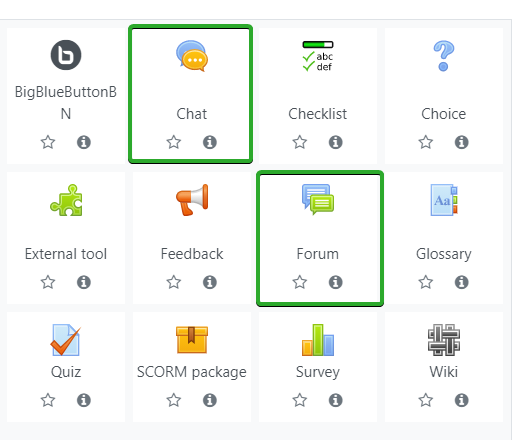Screen dimensions: 515x440
Task: Choose the SCORM package box icon
Action: click(x=192, y=340)
